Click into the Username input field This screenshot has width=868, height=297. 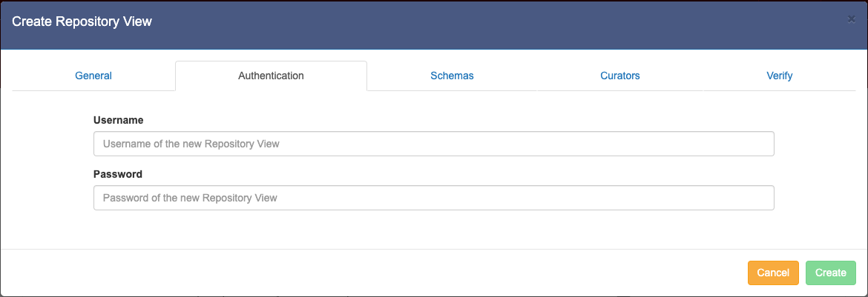(433, 144)
